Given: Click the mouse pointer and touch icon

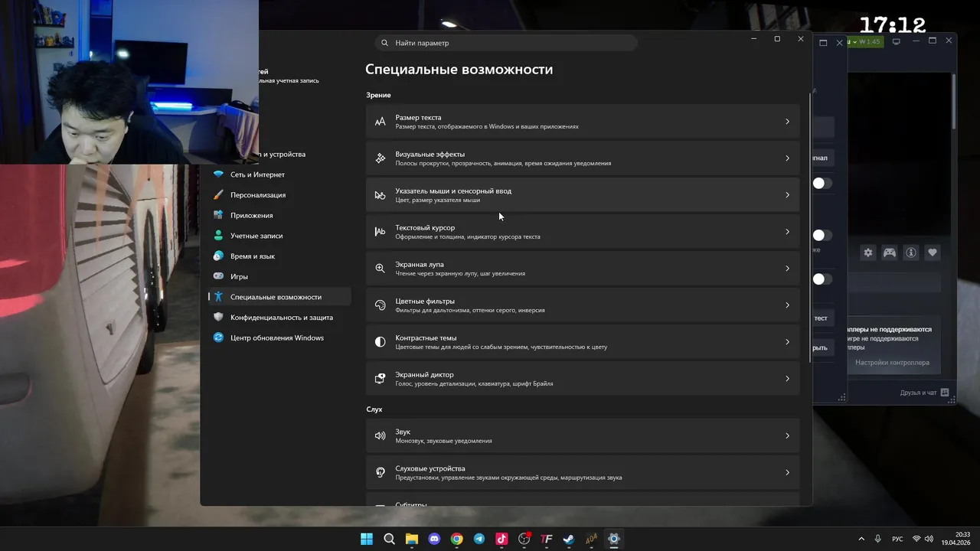Looking at the screenshot, I should click(380, 195).
